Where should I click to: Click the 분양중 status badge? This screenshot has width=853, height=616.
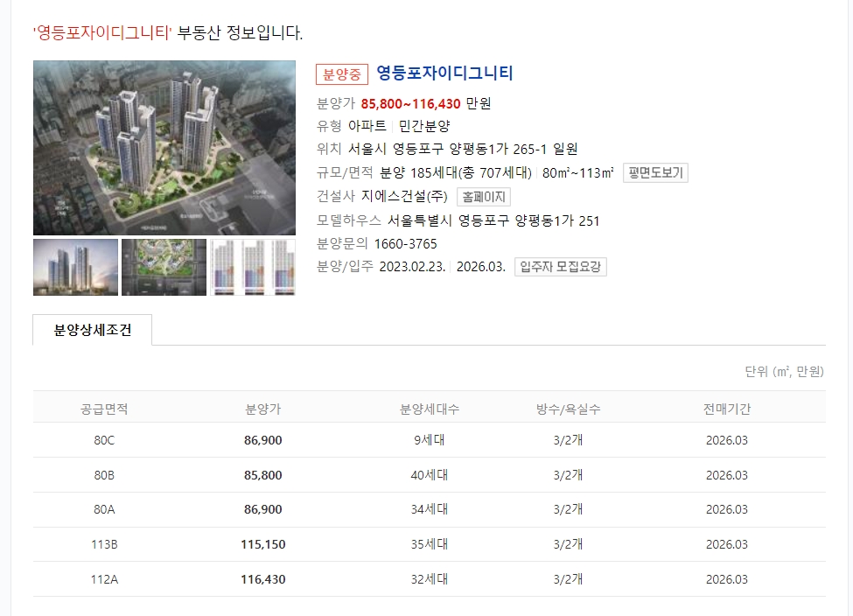[341, 74]
